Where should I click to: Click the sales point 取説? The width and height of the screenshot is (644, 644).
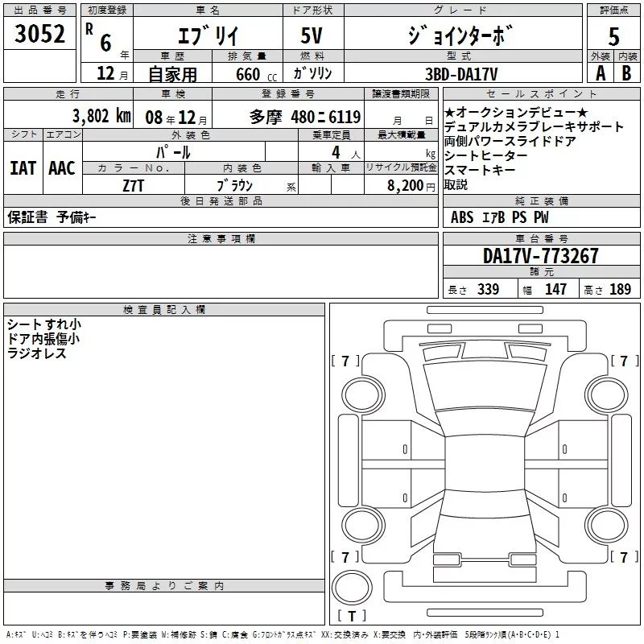[456, 184]
